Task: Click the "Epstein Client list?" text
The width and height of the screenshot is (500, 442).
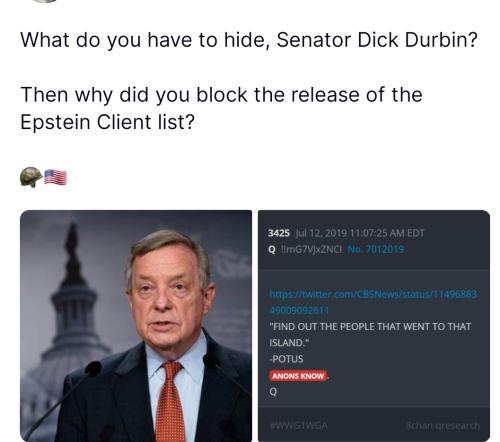Action: coord(107,122)
